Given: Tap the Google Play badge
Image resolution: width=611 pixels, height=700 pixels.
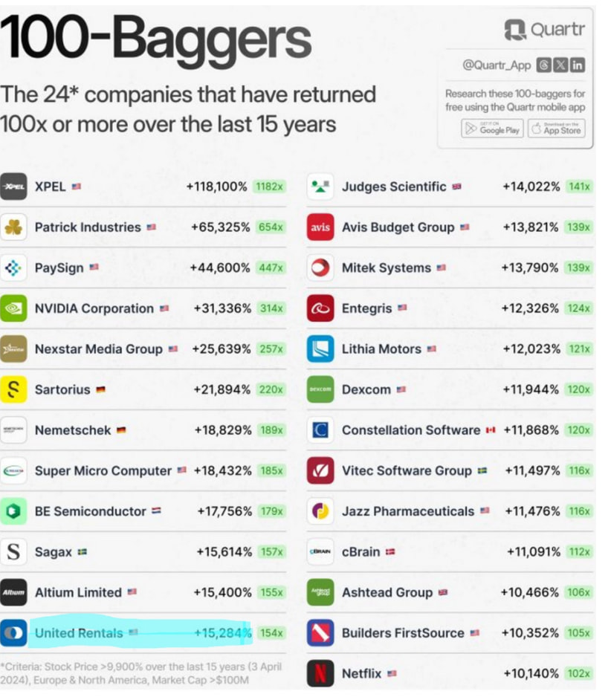Looking at the screenshot, I should [492, 129].
